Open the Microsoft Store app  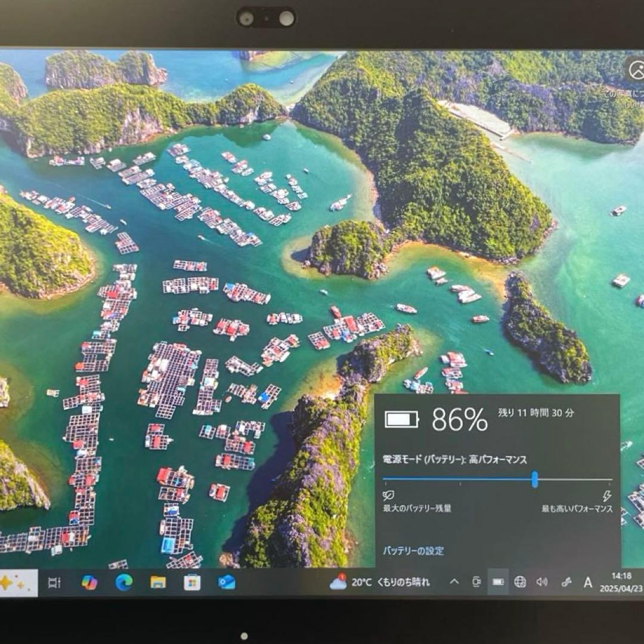(192, 583)
